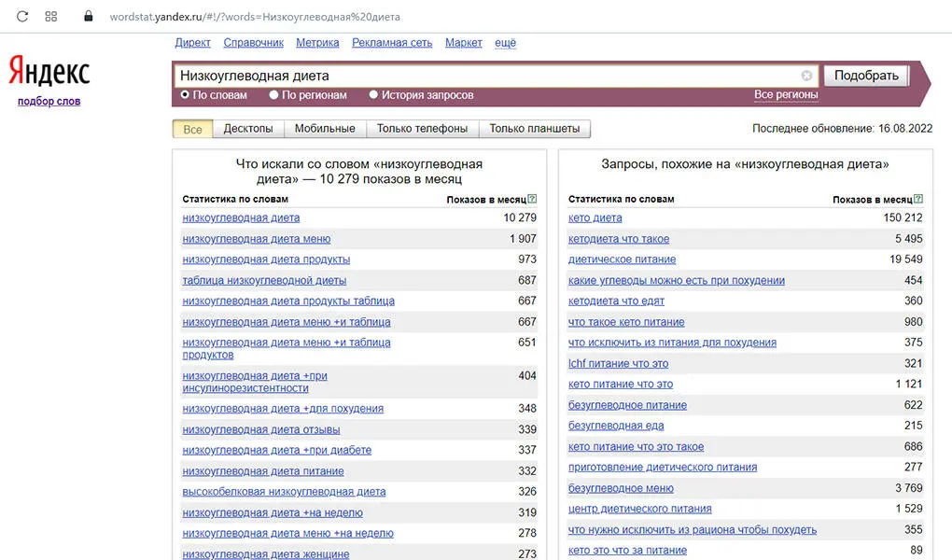Image resolution: width=952 pixels, height=560 pixels.
Task: Select the 'По регионам' radio button
Action: click(x=273, y=94)
